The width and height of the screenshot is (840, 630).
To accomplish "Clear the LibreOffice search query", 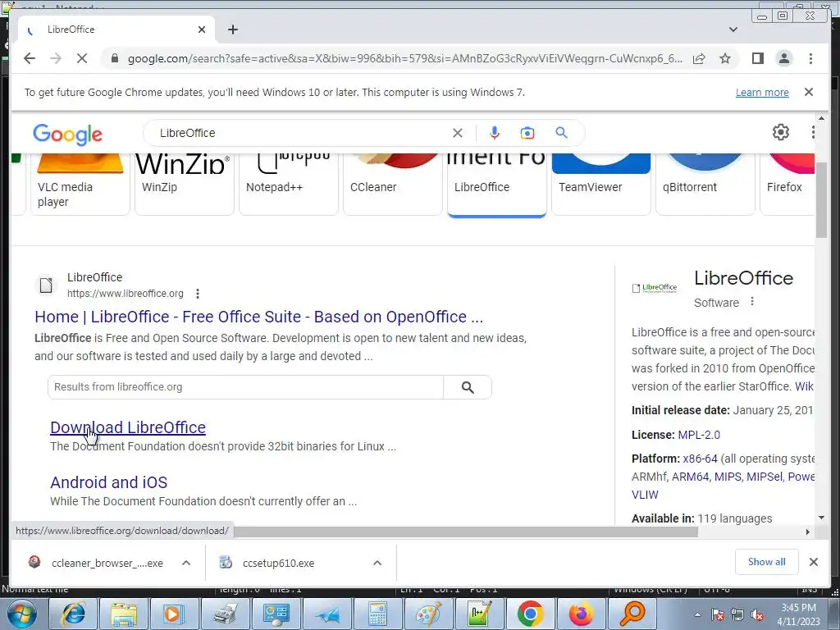I will click(x=458, y=133).
